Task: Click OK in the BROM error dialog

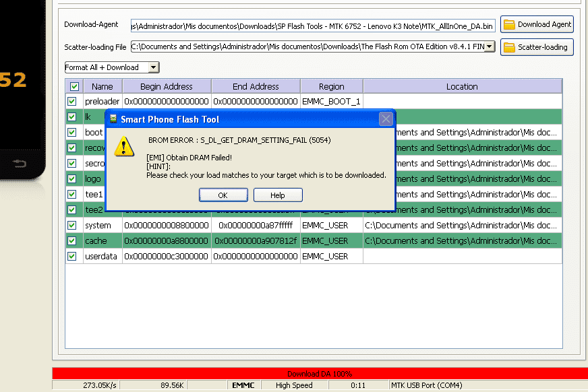Action: pyautogui.click(x=223, y=195)
